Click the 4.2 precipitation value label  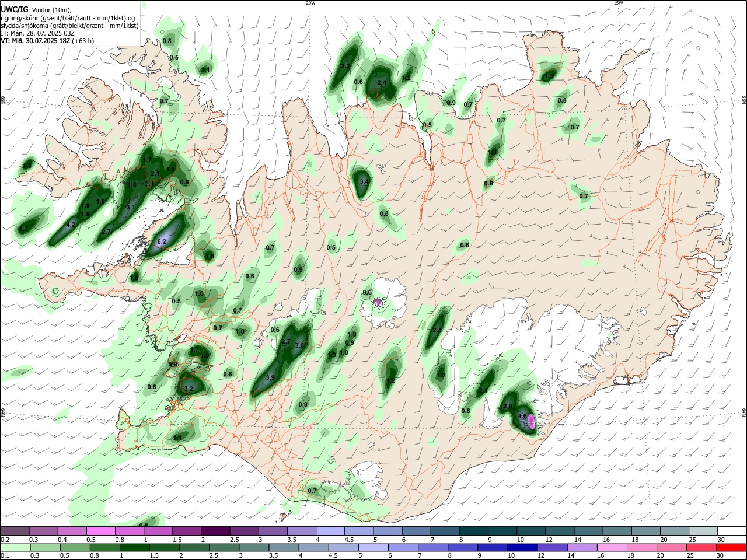pos(72,225)
